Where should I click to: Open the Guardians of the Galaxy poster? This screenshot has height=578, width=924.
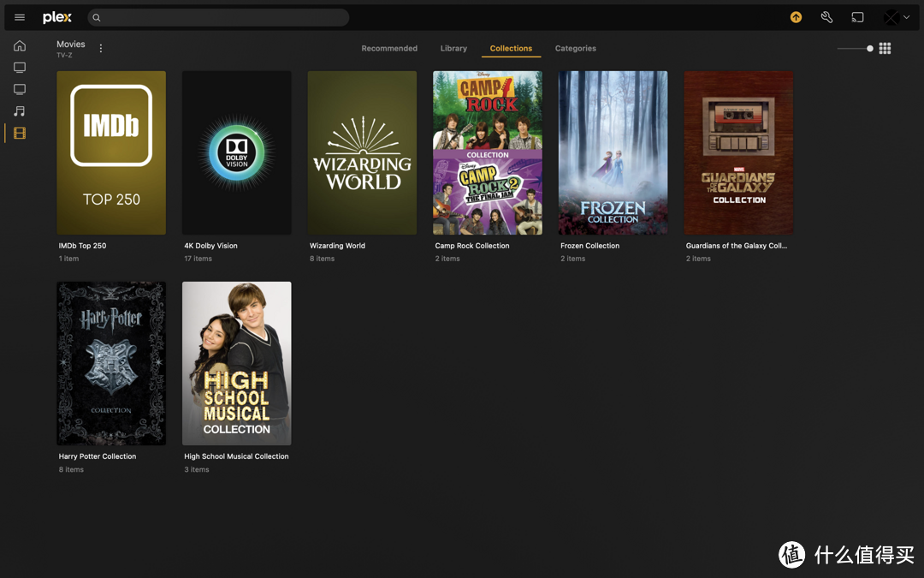pos(739,152)
